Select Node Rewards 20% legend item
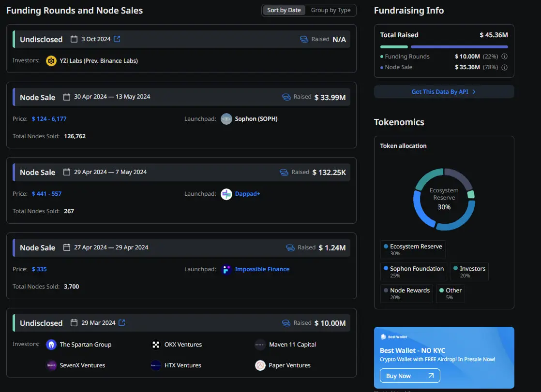The image size is (541, 392). tap(406, 294)
